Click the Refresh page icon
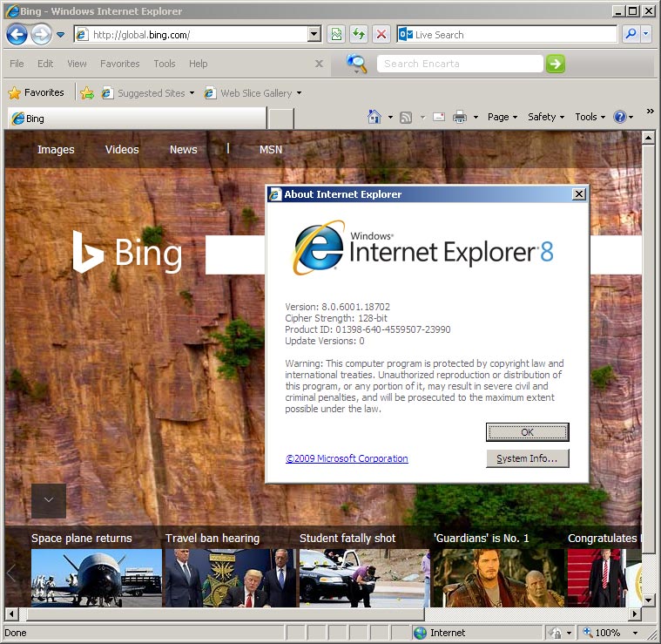661x644 pixels. coord(359,35)
